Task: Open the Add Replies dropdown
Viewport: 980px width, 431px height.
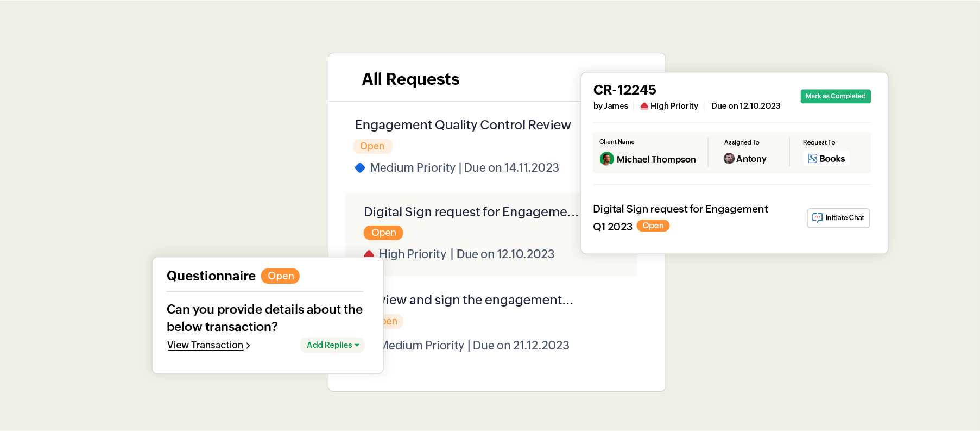Action: point(332,345)
